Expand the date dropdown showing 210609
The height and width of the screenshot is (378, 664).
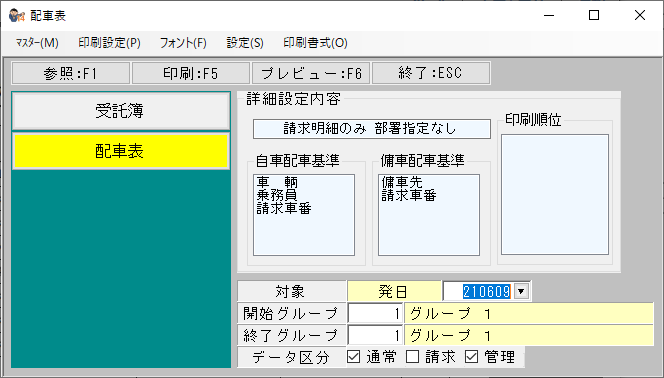click(x=521, y=291)
